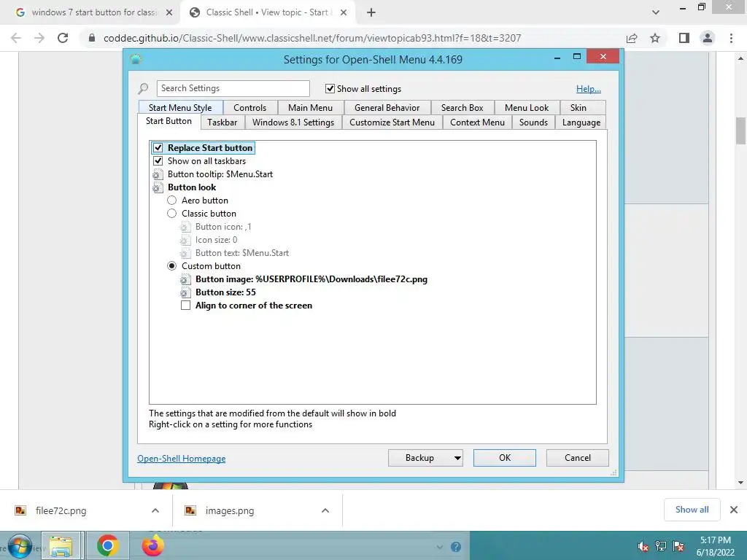Open the Context Menu tab

tap(477, 122)
